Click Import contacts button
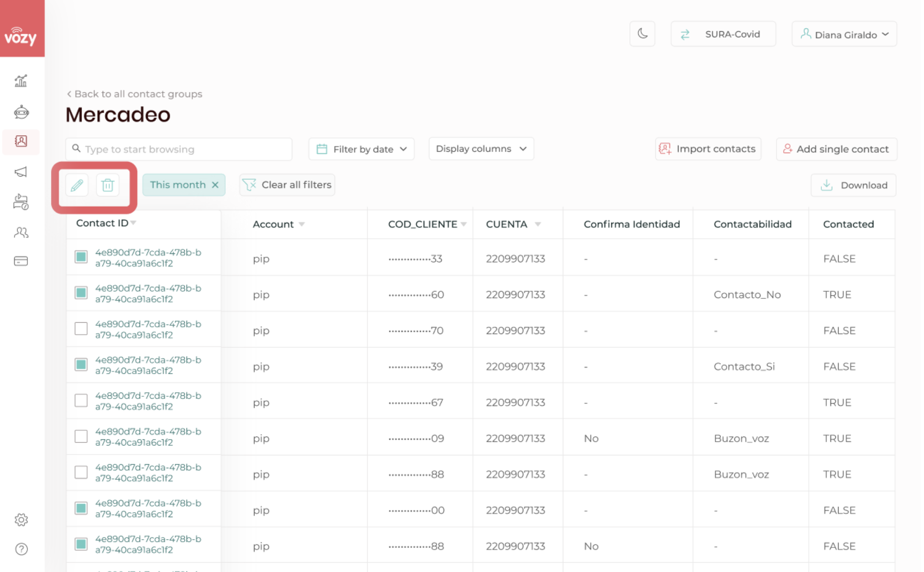 coord(708,149)
